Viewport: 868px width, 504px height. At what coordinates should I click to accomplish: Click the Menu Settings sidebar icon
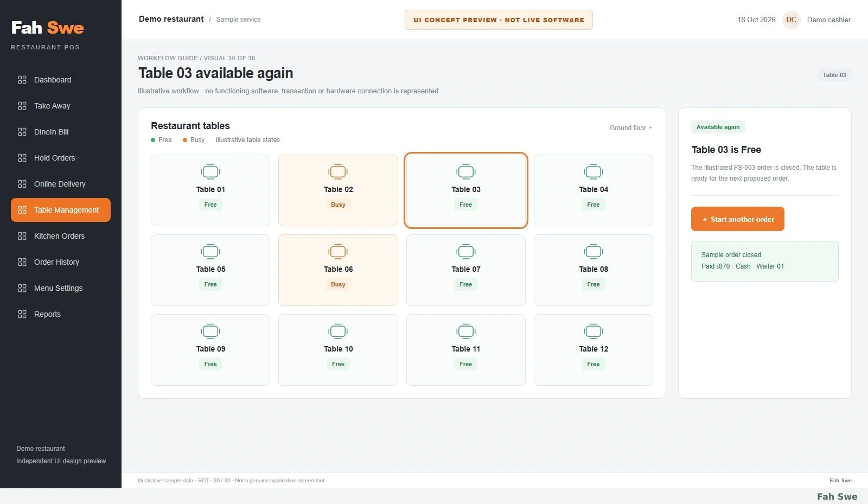coord(22,288)
